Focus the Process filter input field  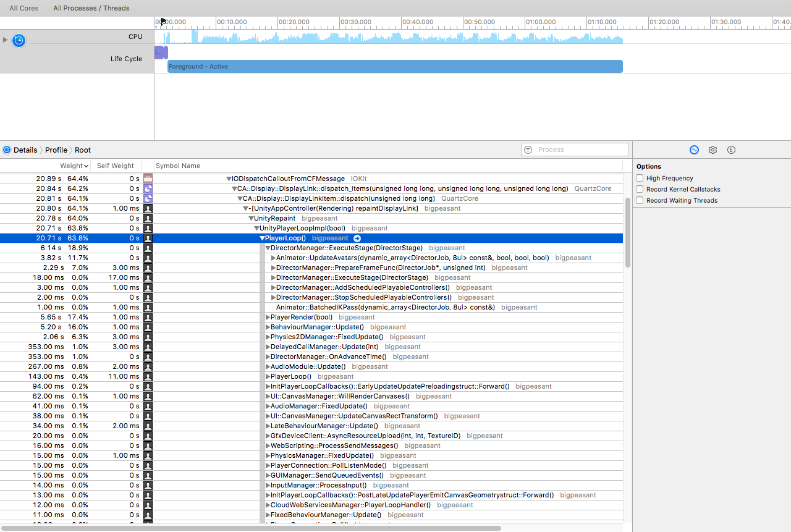575,150
